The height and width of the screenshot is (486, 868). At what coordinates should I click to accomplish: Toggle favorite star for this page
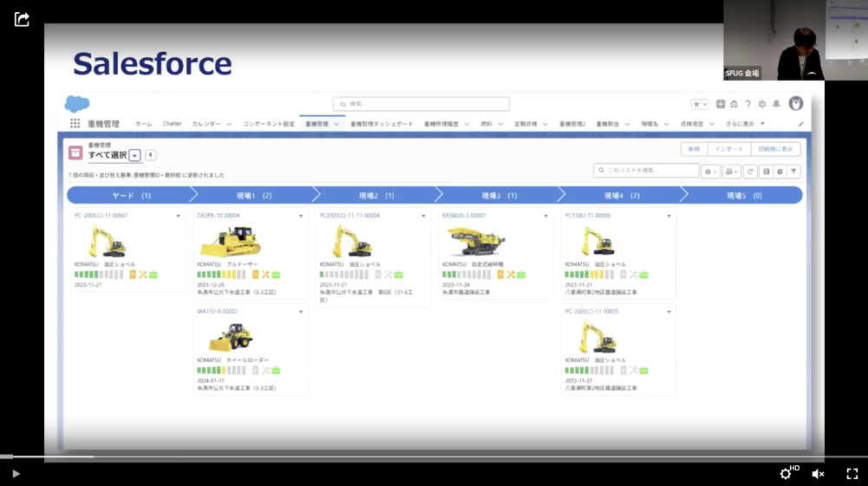[x=696, y=104]
